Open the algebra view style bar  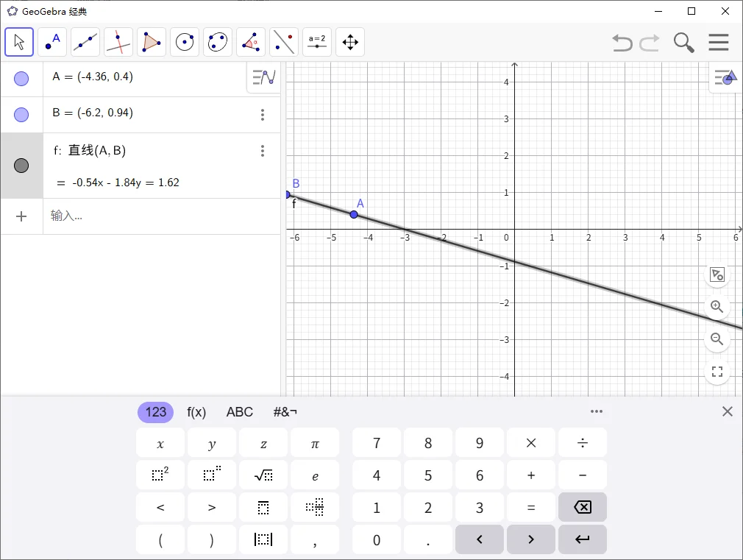point(263,77)
